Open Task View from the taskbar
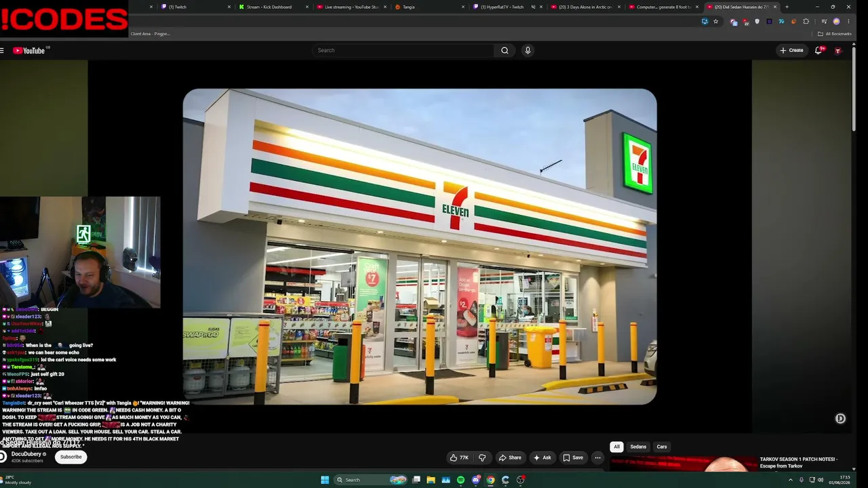The height and width of the screenshot is (488, 868). point(416,480)
